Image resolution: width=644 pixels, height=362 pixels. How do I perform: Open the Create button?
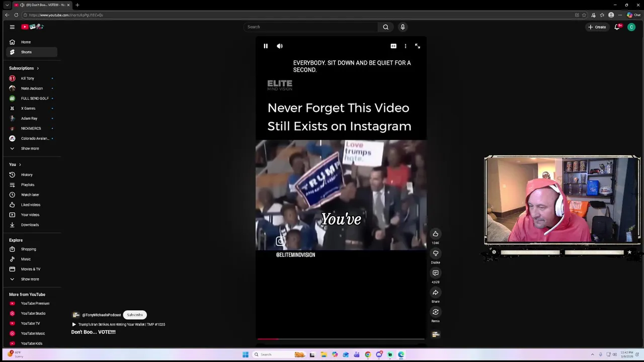pos(597,27)
